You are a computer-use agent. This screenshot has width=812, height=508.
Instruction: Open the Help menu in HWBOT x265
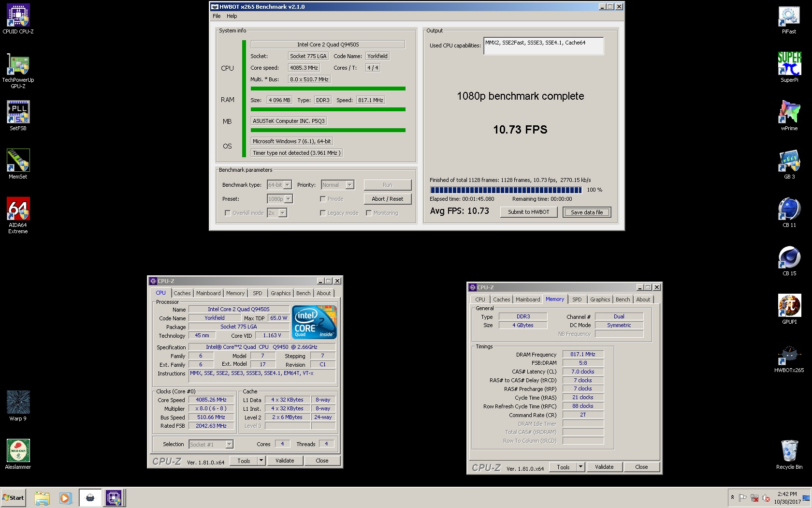[x=232, y=16]
